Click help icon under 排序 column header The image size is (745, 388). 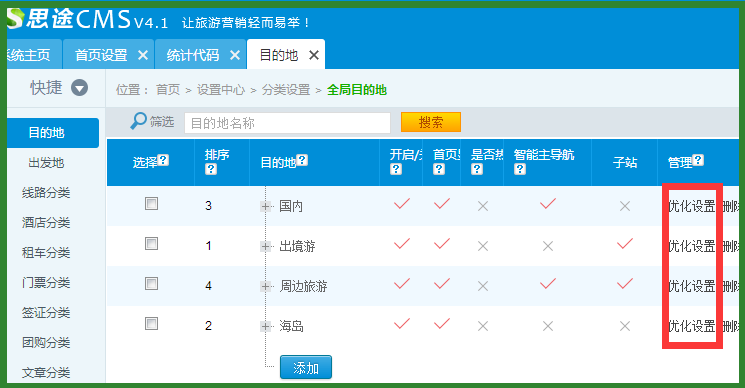[x=211, y=169]
